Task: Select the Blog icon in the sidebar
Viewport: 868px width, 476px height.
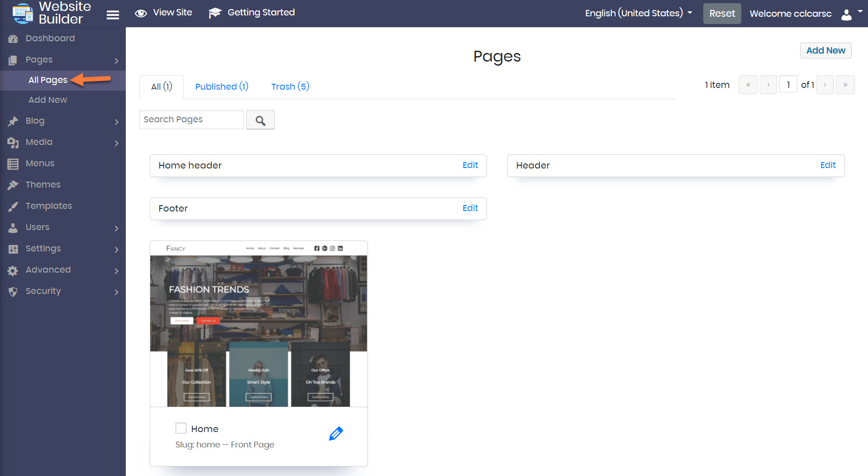Action: 13,121
